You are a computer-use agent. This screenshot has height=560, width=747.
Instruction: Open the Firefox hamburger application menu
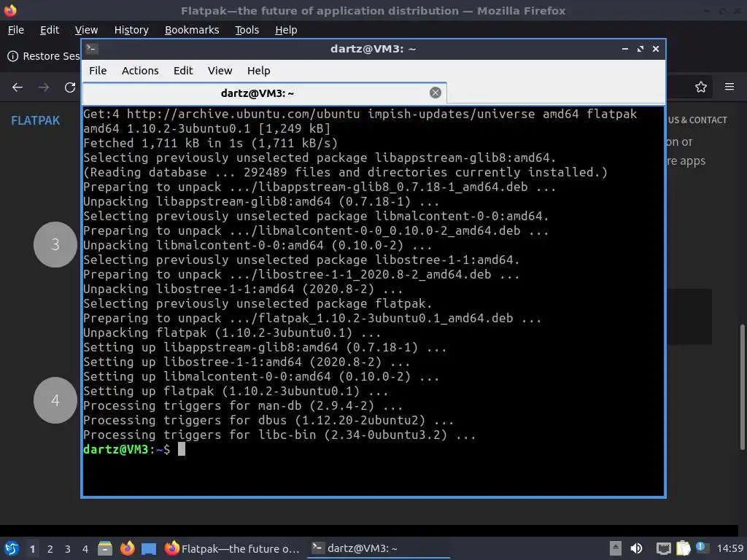(729, 87)
